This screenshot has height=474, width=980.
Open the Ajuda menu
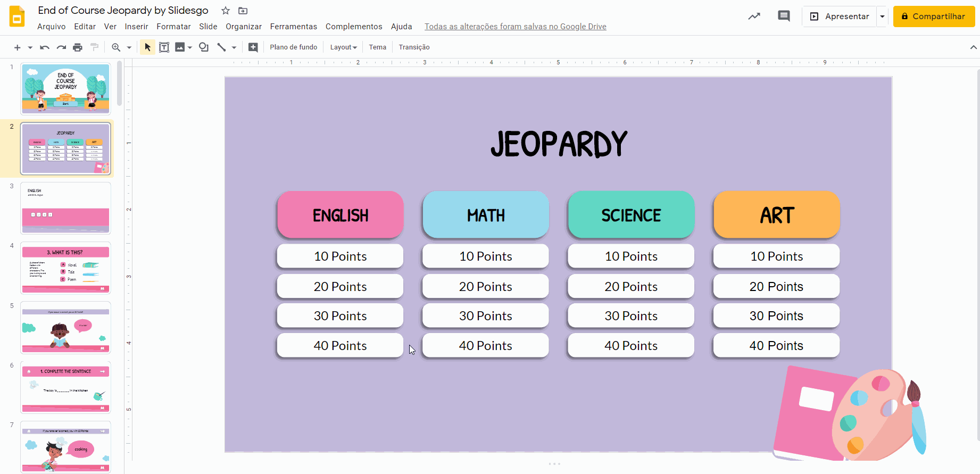(x=402, y=27)
